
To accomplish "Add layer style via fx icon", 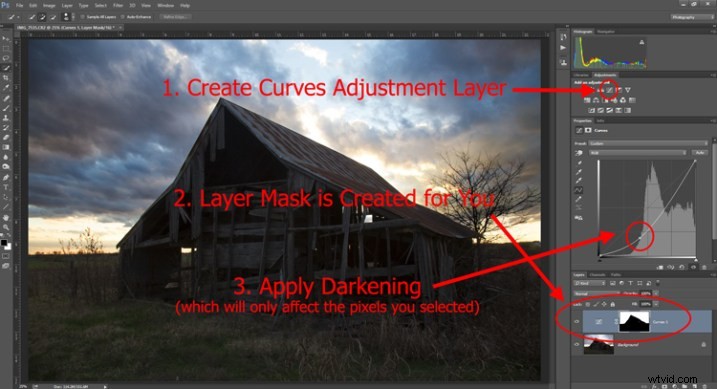I will click(x=654, y=386).
